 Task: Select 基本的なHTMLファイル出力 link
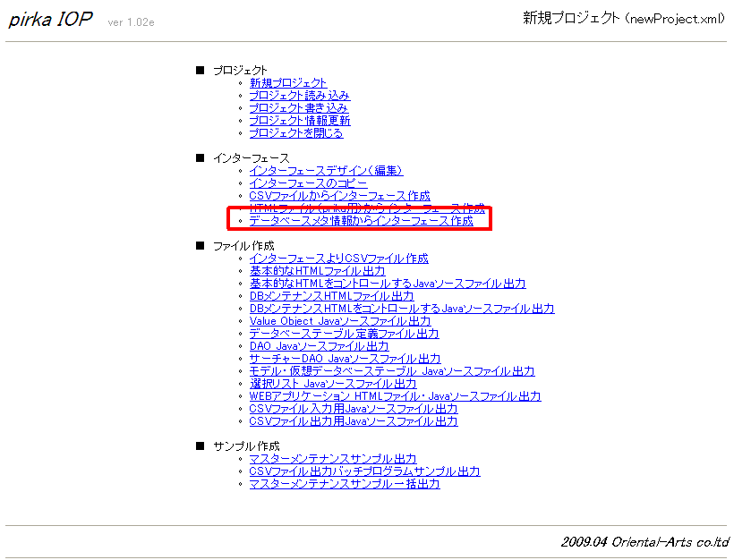pos(317,271)
